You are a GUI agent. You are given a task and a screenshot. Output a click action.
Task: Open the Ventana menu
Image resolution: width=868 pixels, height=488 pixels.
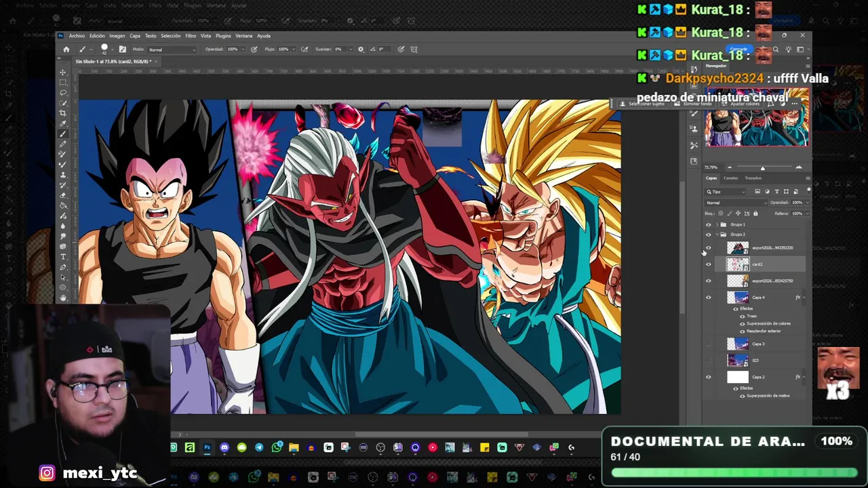click(243, 36)
